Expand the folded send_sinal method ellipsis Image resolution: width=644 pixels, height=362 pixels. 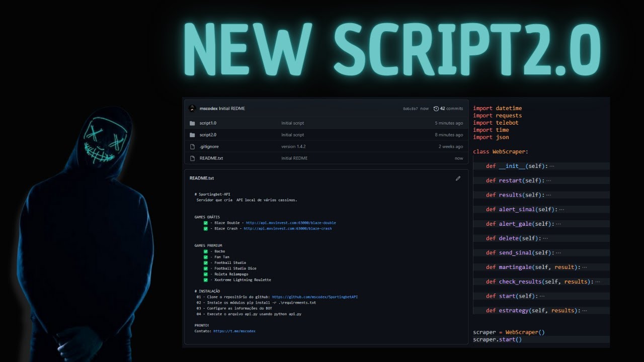558,253
